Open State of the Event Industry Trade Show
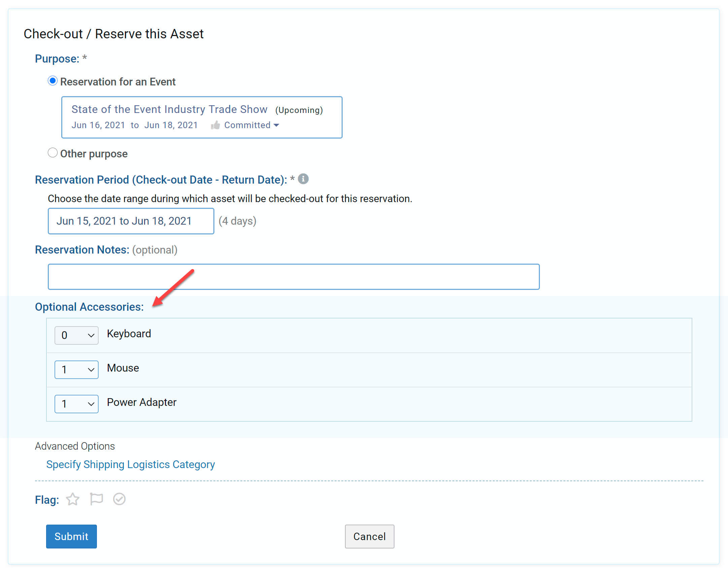The width and height of the screenshot is (728, 571). click(x=169, y=109)
